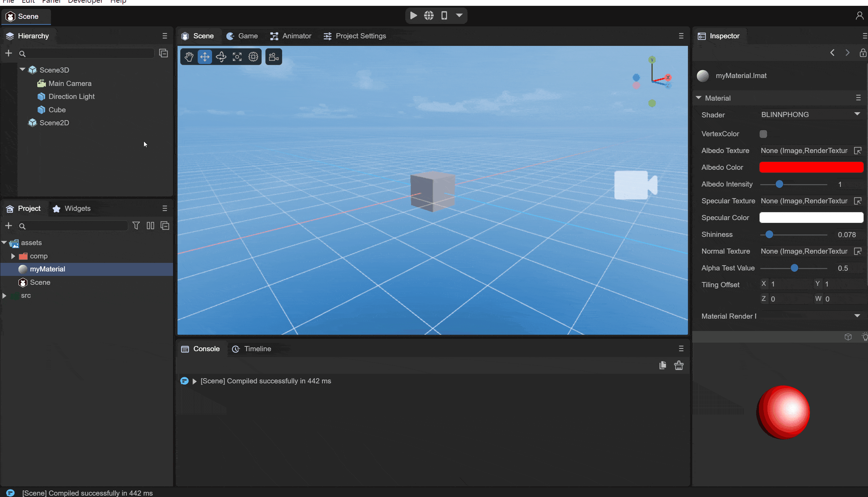The width and height of the screenshot is (868, 497).
Task: Clear the console with trash icon
Action: (x=679, y=365)
